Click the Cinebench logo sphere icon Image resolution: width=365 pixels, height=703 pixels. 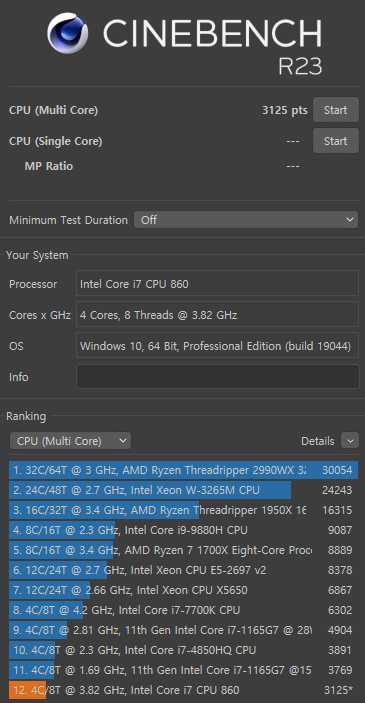pos(67,33)
